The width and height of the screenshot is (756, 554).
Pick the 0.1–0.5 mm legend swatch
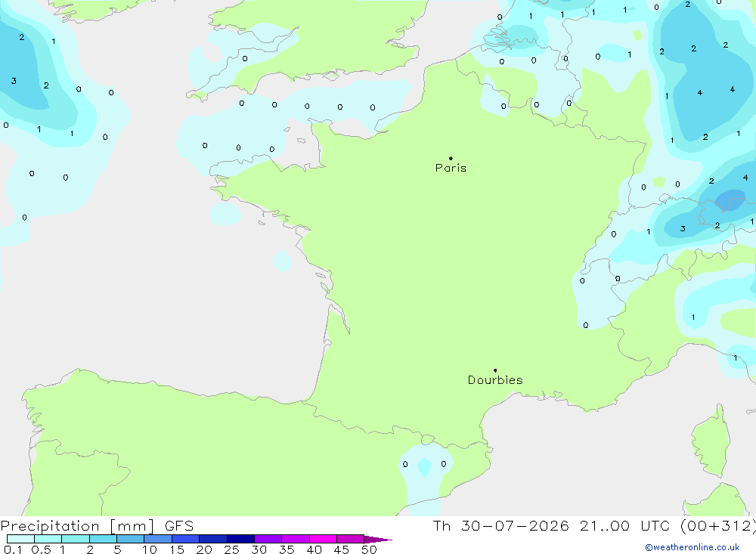20,539
